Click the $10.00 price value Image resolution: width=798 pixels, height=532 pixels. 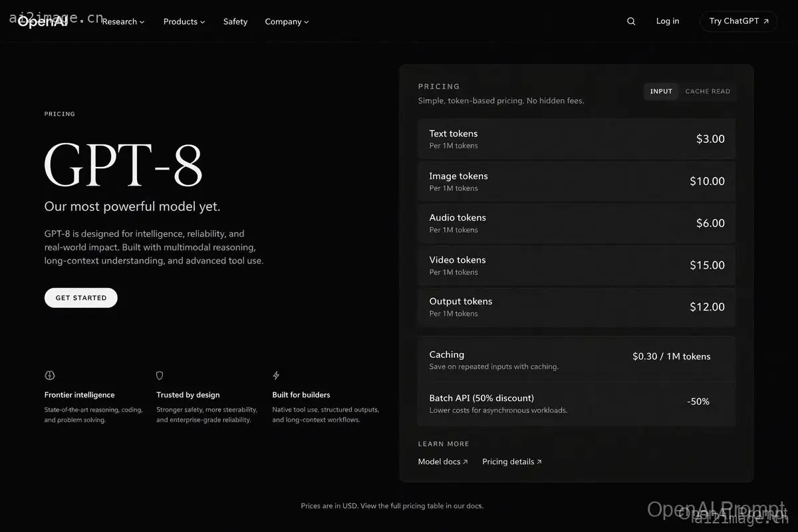point(707,181)
